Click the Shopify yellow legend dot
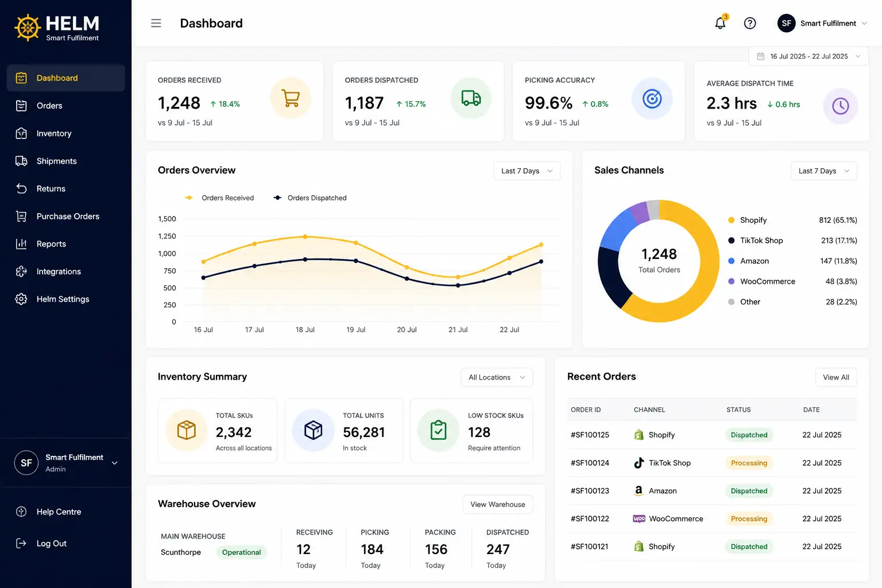 pos(731,220)
